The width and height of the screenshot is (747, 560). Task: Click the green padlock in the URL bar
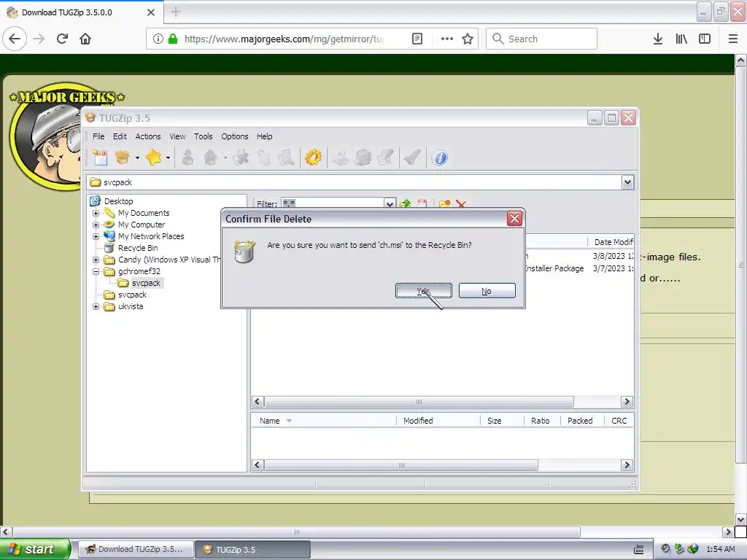coord(173,39)
